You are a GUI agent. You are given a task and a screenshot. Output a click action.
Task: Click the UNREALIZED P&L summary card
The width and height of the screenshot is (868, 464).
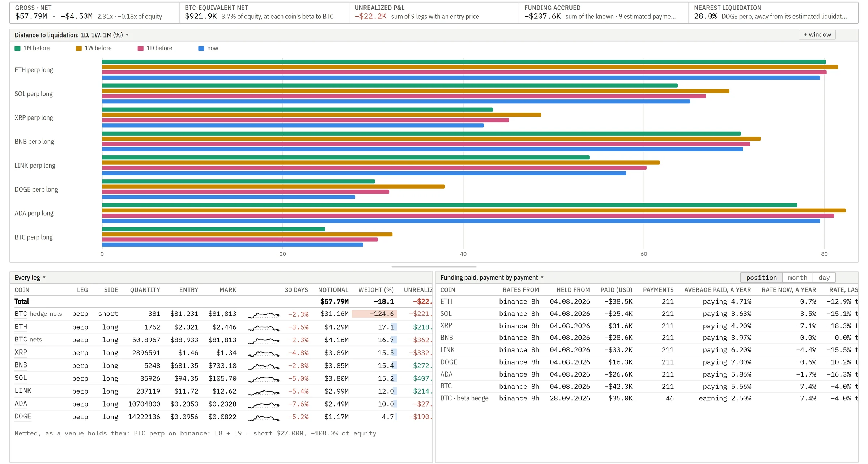coord(434,13)
